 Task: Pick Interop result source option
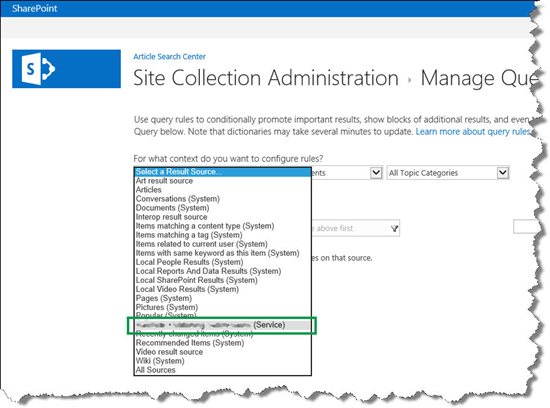point(222,217)
